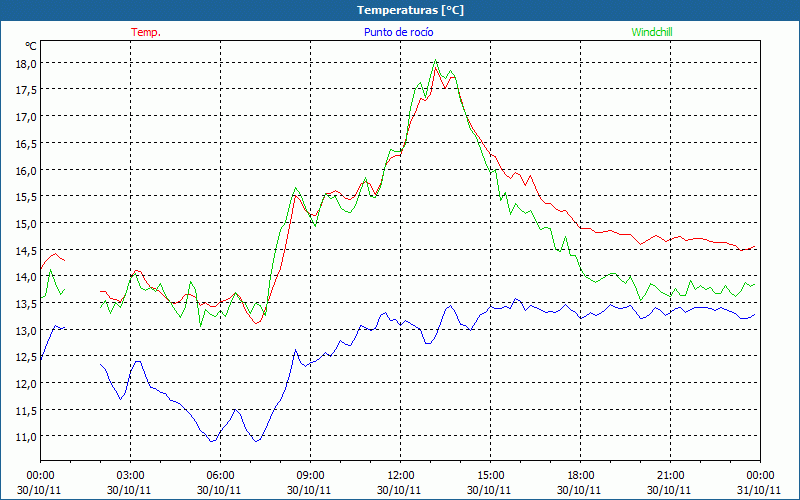Click the 31/10/11 date label
The height and width of the screenshot is (500, 800).
tap(760, 490)
